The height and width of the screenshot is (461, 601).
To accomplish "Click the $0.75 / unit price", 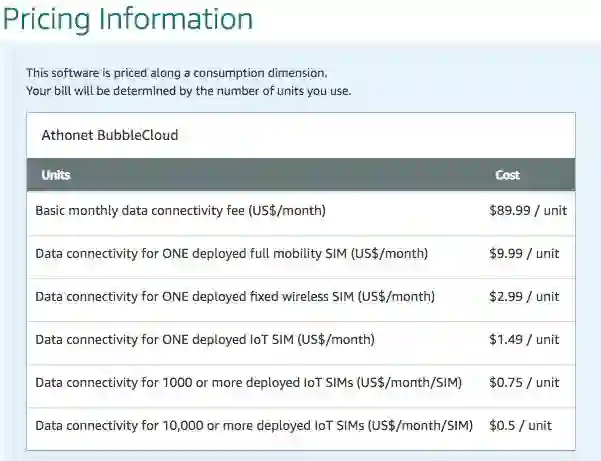I will point(524,383).
